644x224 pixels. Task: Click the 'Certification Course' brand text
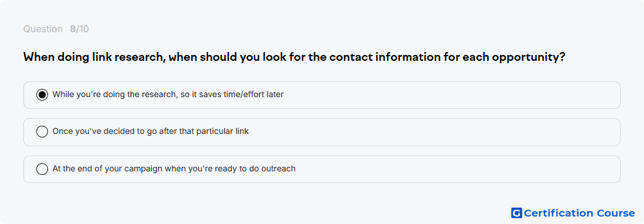[580, 213]
